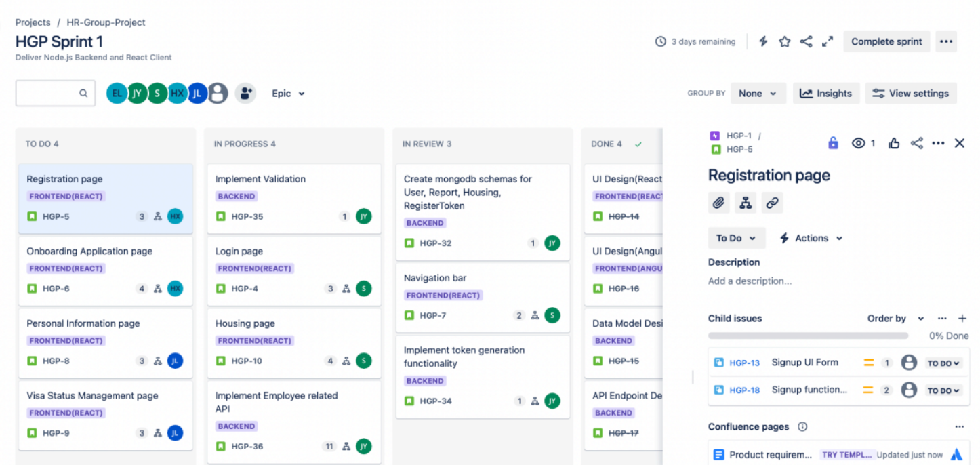This screenshot has height=465, width=980.
Task: Star the HGP Sprint 1 board
Action: coord(785,41)
